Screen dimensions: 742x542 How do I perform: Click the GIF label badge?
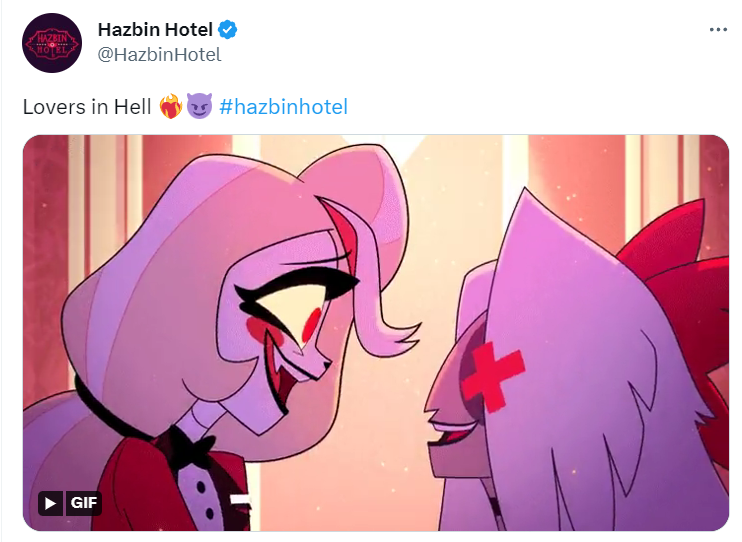coord(83,503)
